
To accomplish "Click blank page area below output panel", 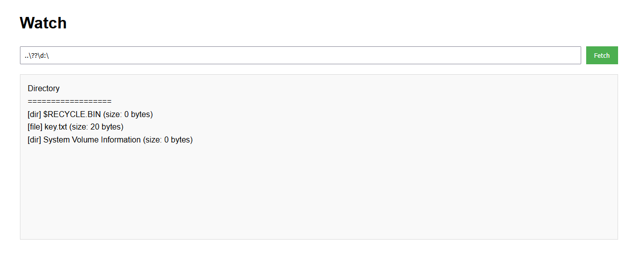I will 319,257.
